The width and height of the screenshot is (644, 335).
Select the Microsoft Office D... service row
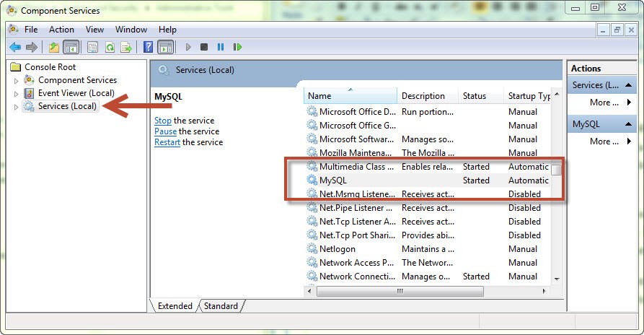tap(428, 112)
